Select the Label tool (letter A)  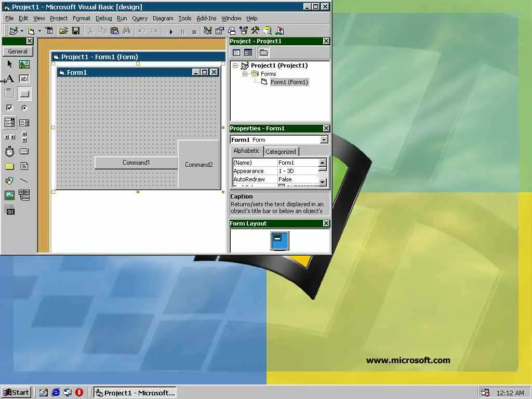[9, 79]
